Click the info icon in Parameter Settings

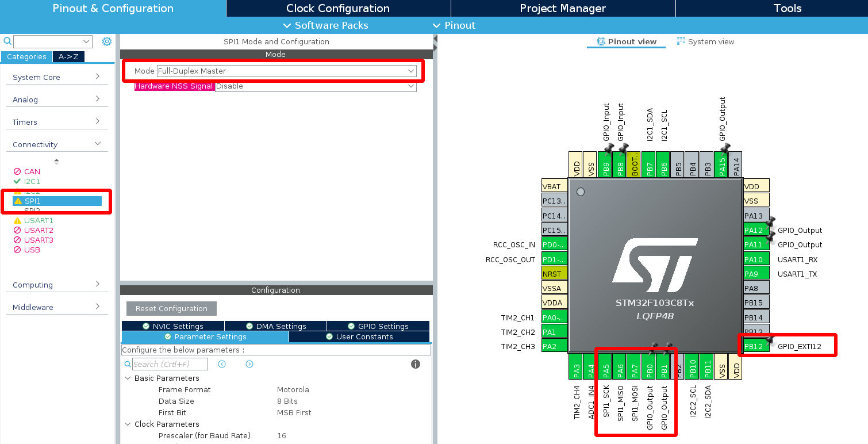click(416, 364)
